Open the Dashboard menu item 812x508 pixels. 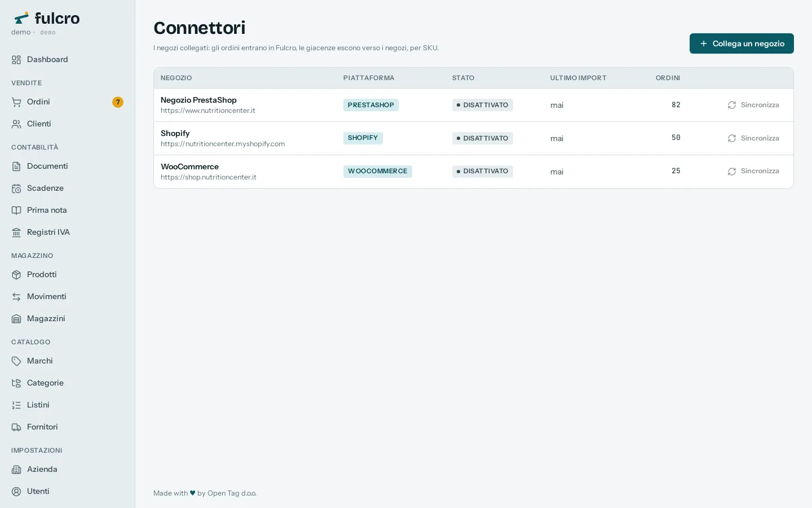(68, 60)
